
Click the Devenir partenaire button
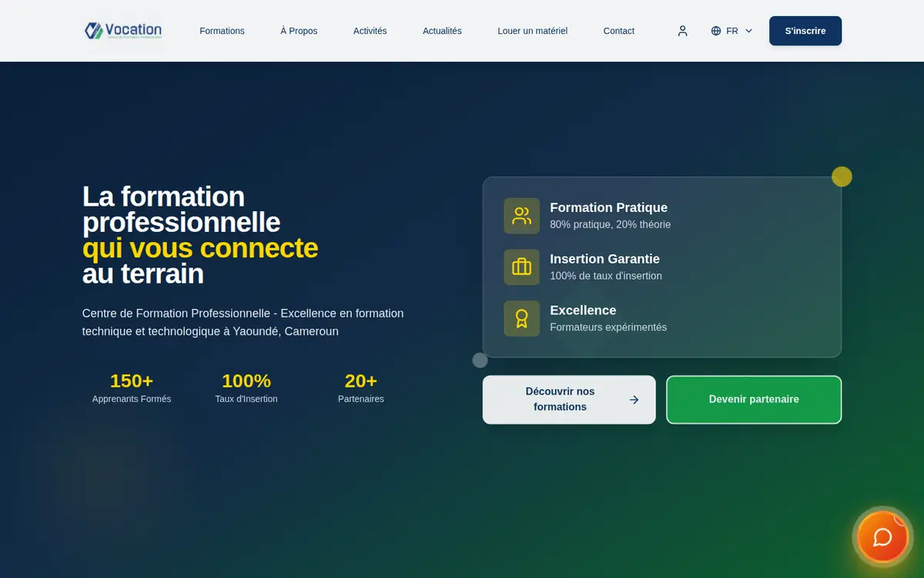coord(754,399)
